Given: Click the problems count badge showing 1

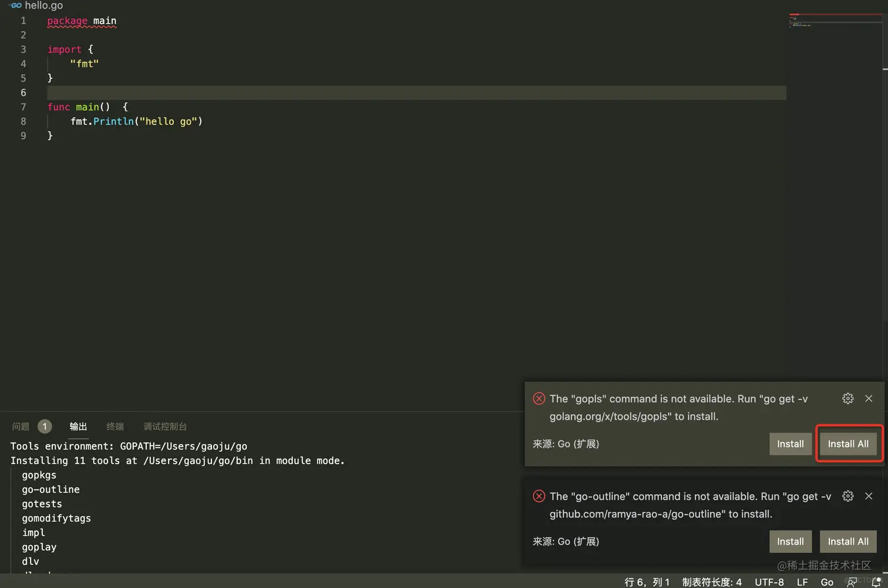Looking at the screenshot, I should point(45,426).
